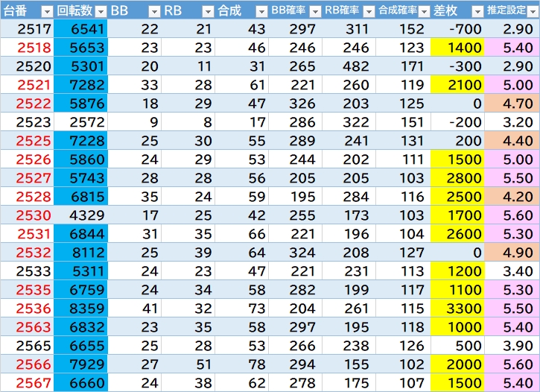Viewport: 540px width, 392px height.
Task: Click the blue 8359 rotation count cell
Action: pos(80,309)
